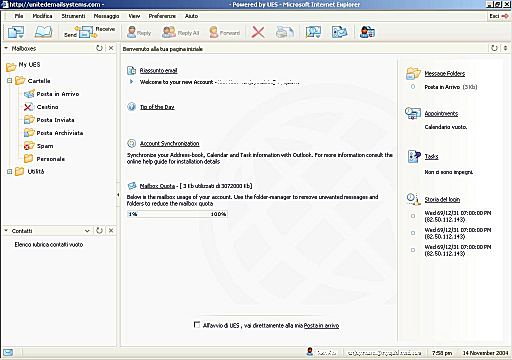This screenshot has width=512, height=360.
Task: Click the print icon in toolbar
Action: tap(285, 32)
